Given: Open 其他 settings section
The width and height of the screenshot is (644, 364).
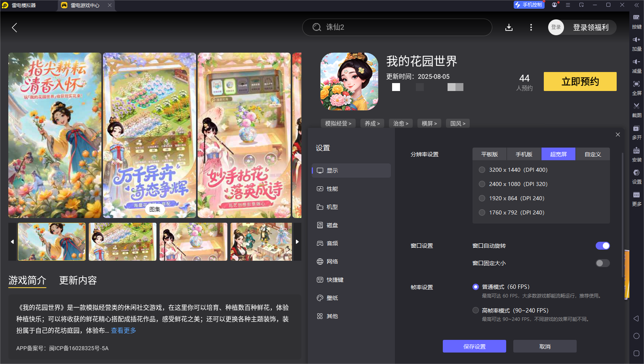Looking at the screenshot, I should tap(351, 316).
